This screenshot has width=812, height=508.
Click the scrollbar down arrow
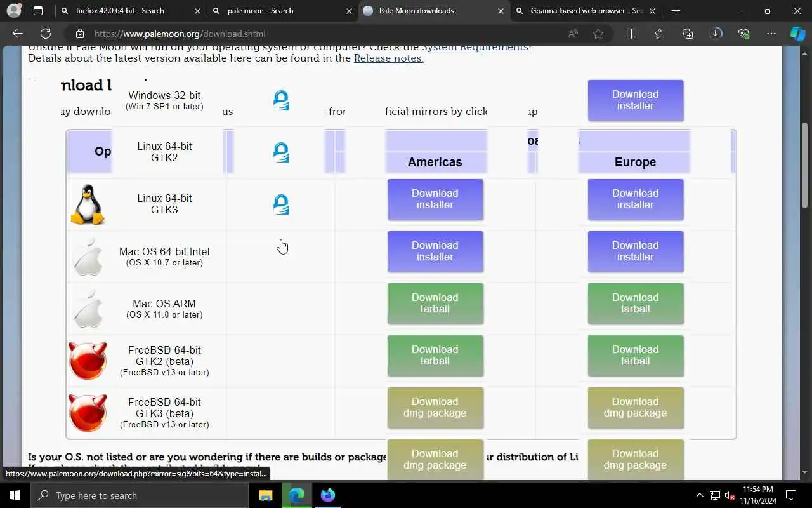point(806,472)
